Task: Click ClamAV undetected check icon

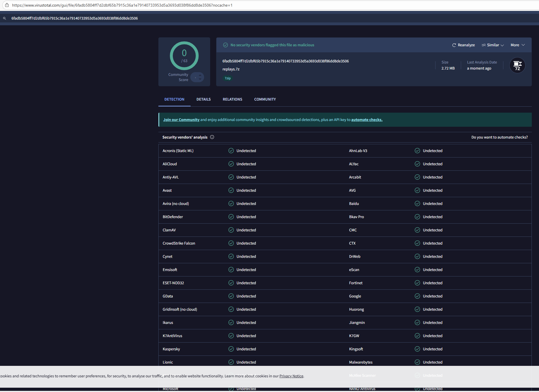Action: [231, 230]
